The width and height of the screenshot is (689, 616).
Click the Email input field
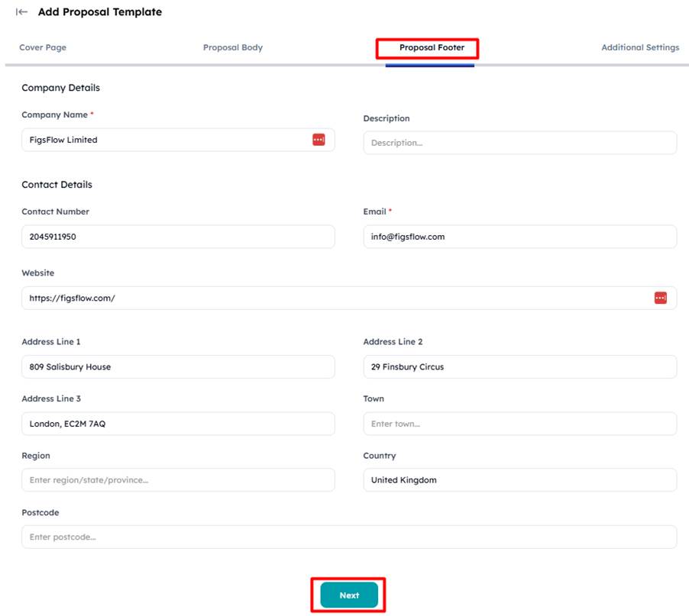tap(520, 237)
